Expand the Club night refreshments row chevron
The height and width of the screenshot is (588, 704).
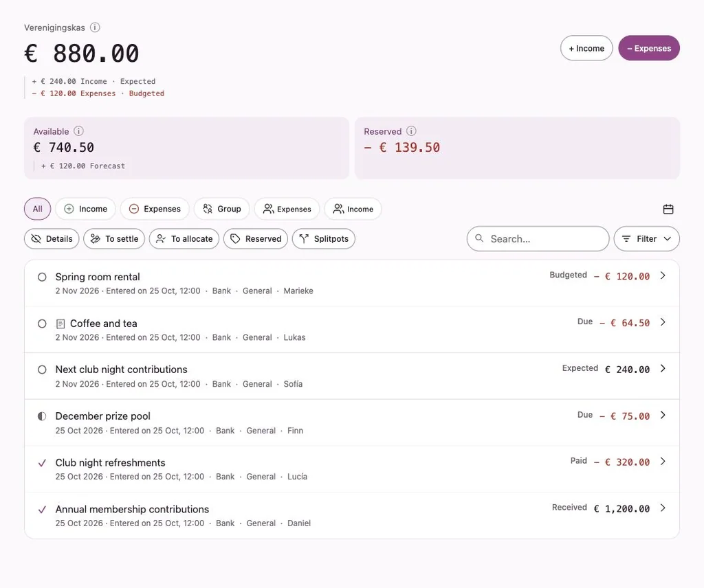click(x=663, y=461)
